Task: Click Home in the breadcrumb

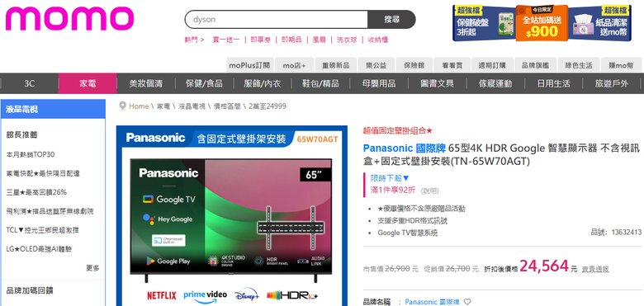Action: [139, 106]
